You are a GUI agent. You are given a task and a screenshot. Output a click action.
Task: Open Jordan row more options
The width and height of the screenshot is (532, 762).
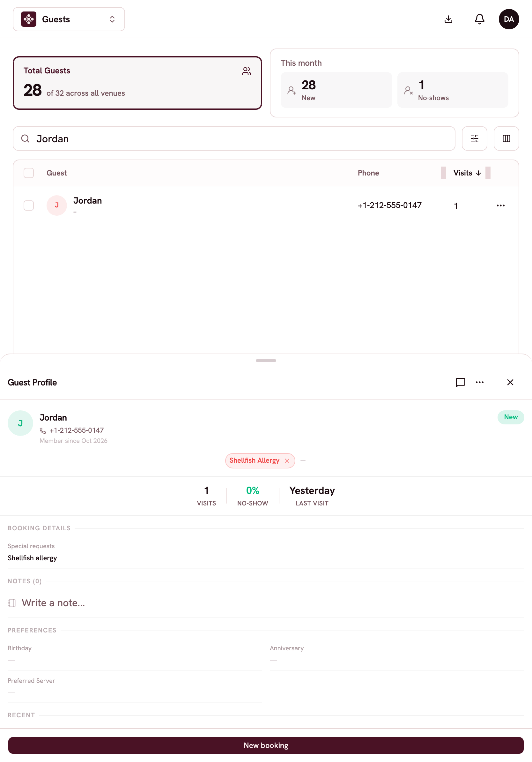pos(500,205)
